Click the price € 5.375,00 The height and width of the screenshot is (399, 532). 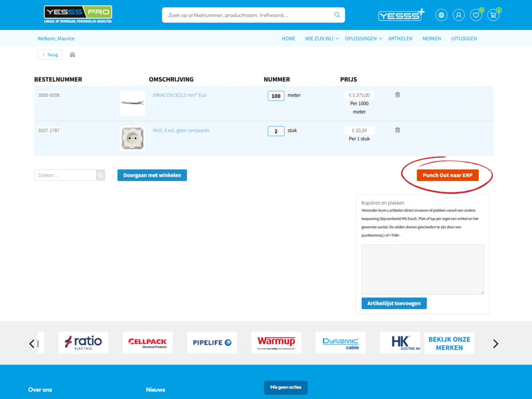[x=360, y=95]
